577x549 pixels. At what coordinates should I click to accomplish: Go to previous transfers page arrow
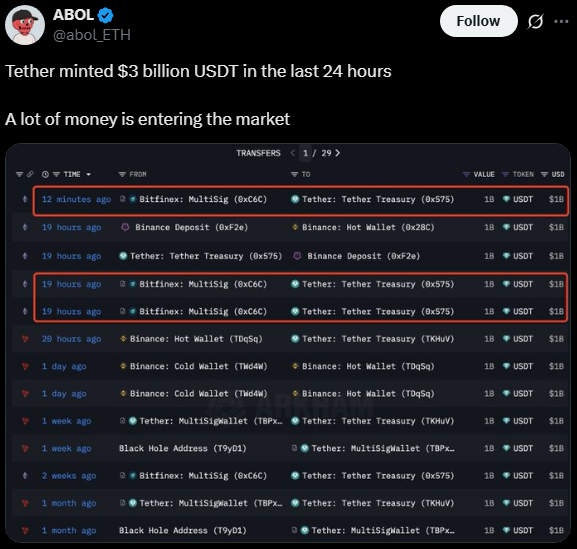tap(293, 153)
